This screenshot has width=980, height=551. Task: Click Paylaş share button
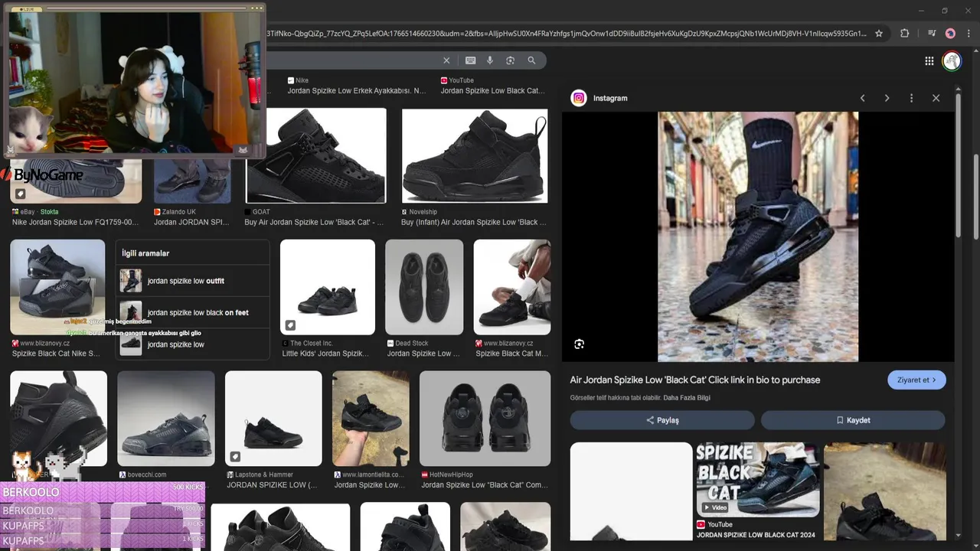662,420
